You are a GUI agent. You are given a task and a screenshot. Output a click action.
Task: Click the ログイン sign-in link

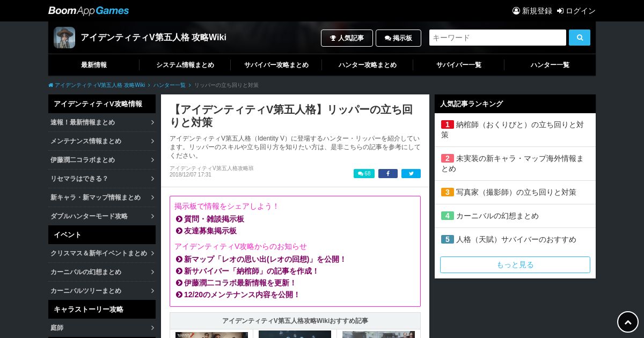[576, 11]
